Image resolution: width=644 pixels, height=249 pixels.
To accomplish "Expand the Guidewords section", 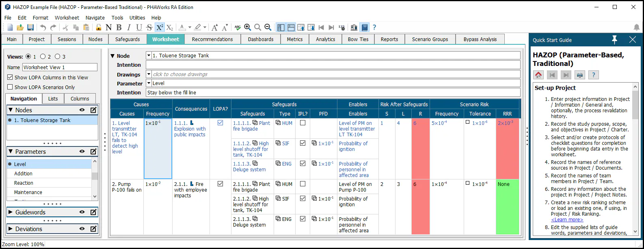I will click(11, 212).
